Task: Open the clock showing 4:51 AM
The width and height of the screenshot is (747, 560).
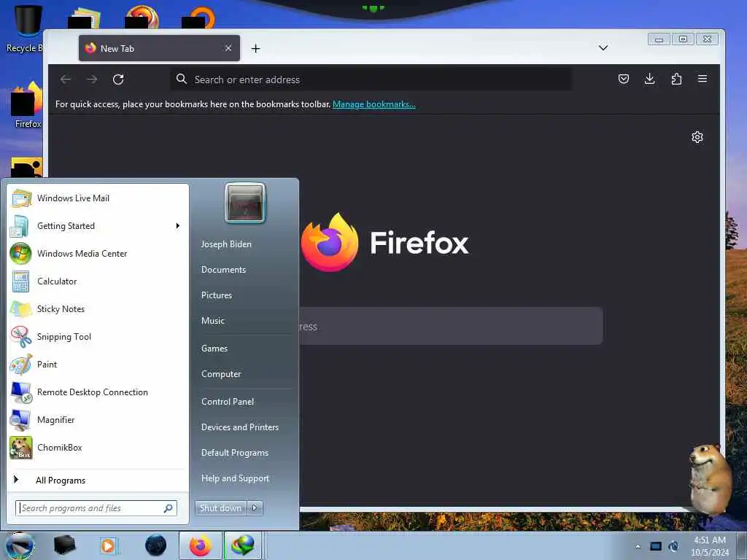Action: (709, 546)
